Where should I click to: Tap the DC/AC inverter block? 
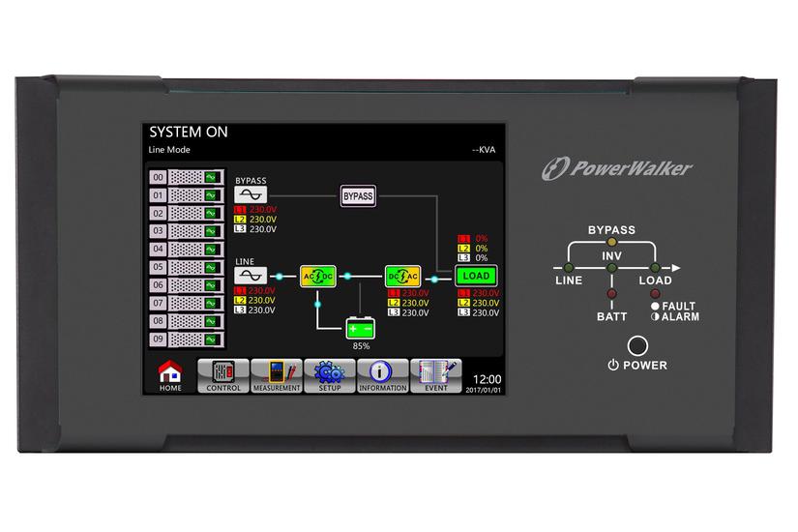(x=402, y=276)
